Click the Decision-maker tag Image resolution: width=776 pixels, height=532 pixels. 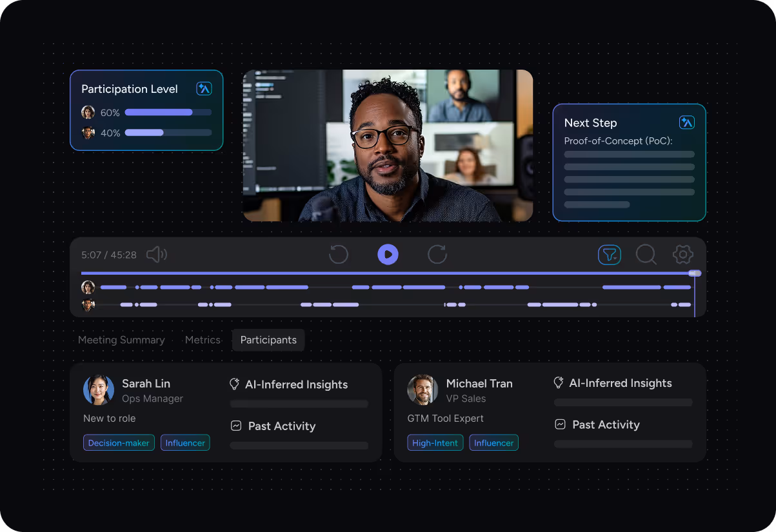coord(119,443)
